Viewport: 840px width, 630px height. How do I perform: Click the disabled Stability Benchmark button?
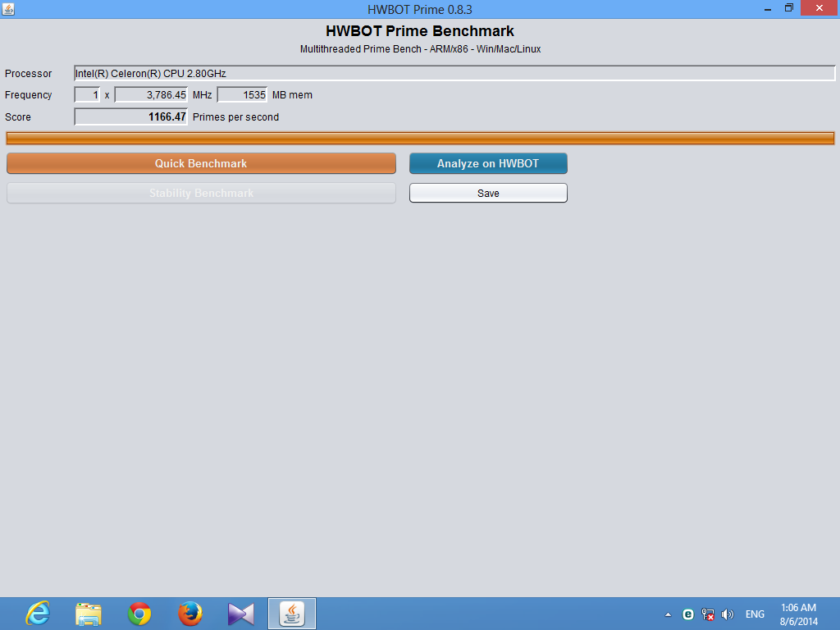[202, 193]
